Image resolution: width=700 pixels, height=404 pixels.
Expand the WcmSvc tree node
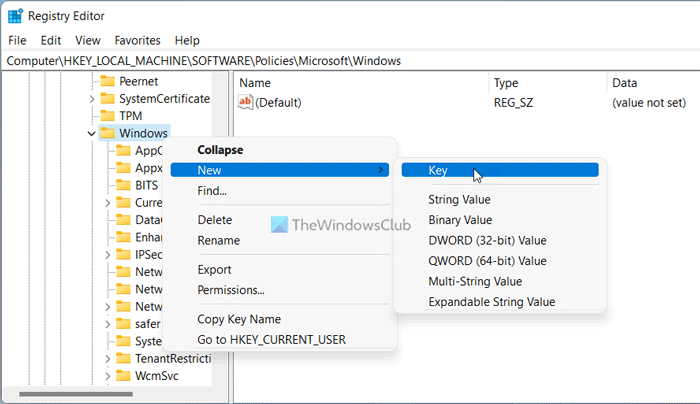tap(108, 376)
